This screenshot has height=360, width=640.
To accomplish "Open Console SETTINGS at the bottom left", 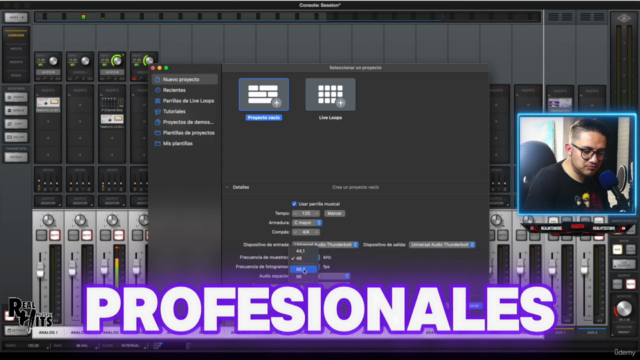I will pyautogui.click(x=16, y=330).
